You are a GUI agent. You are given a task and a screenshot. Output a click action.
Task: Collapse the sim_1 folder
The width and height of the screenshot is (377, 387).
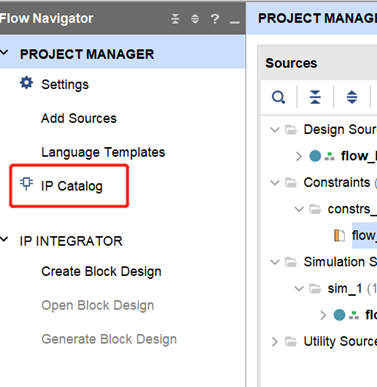[299, 288]
